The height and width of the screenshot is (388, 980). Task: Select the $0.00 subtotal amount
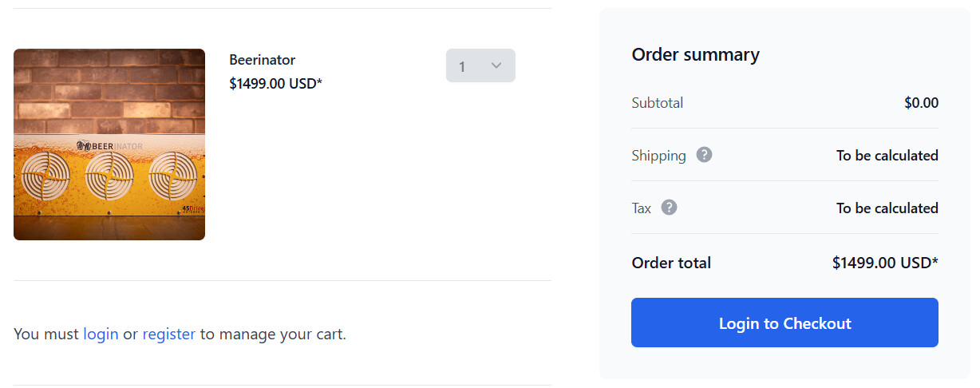coord(921,103)
